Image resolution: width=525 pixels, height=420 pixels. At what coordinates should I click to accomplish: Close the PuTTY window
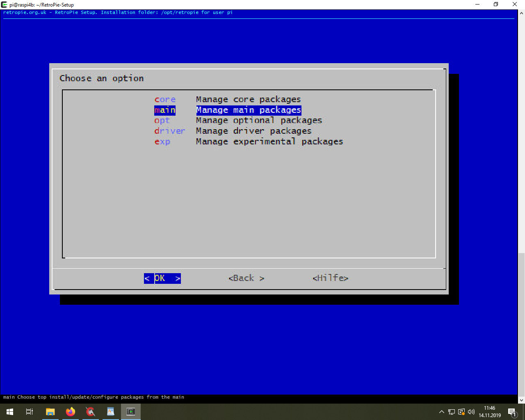515,5
